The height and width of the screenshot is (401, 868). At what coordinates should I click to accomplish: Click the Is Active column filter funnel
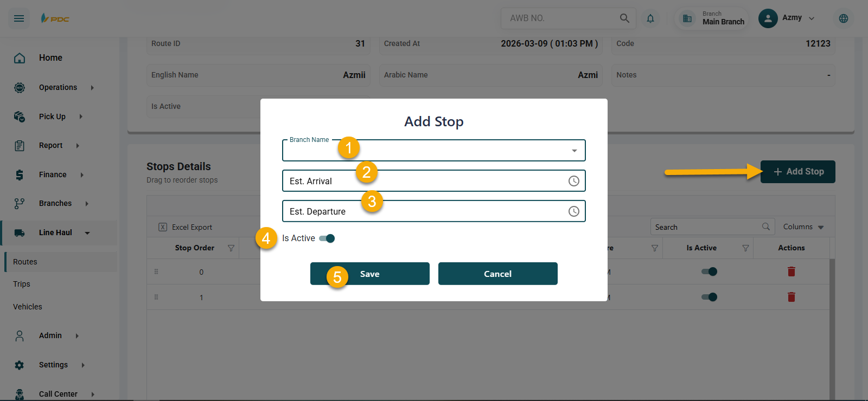coord(746,248)
